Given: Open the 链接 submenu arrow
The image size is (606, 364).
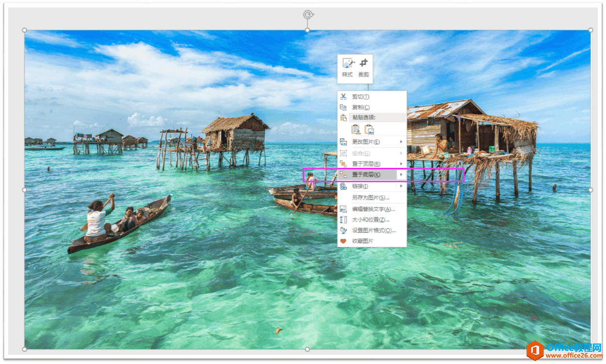Looking at the screenshot, I should [401, 186].
